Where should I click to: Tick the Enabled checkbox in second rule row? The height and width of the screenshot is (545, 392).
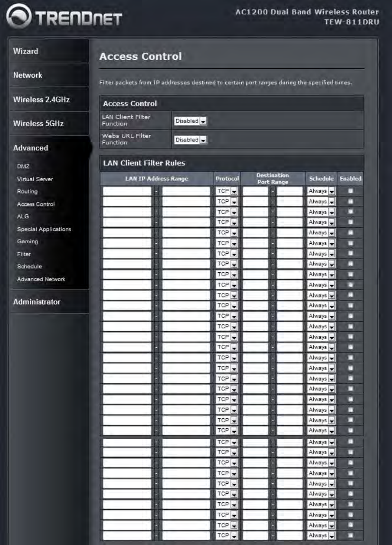(350, 201)
